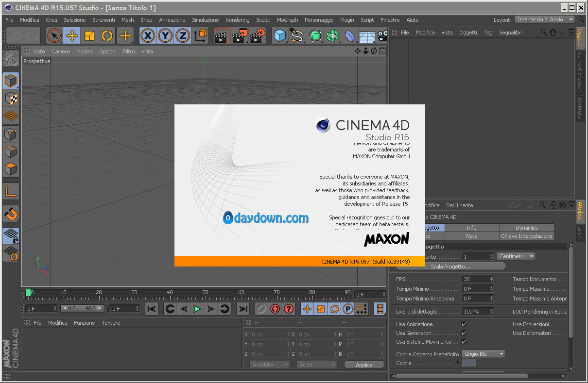Activate the Scale tool in top toolbar

[x=89, y=35]
